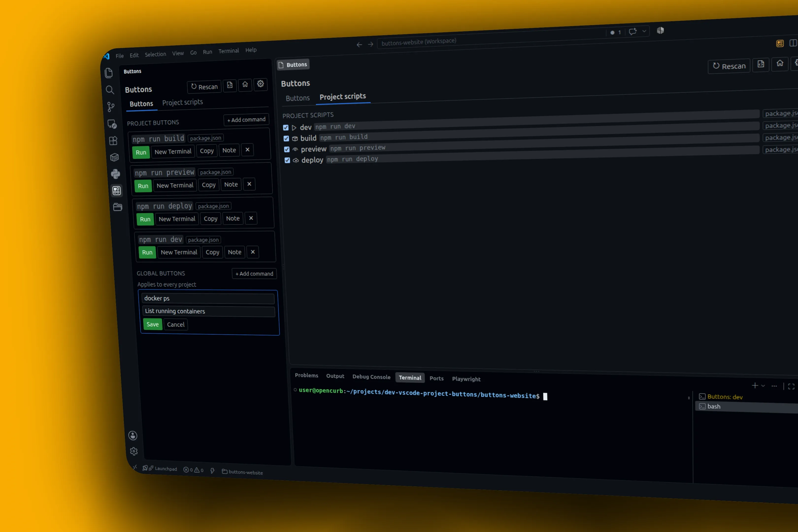Click Rescan in the editor panel
Image resolution: width=798 pixels, height=532 pixels.
[x=729, y=66]
